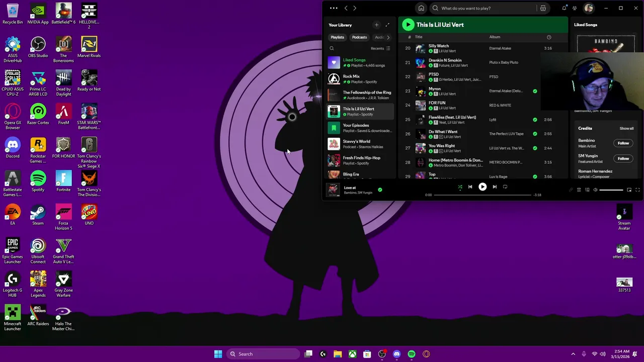
Task: Open Stavvy's World podcast
Action: tap(360, 144)
